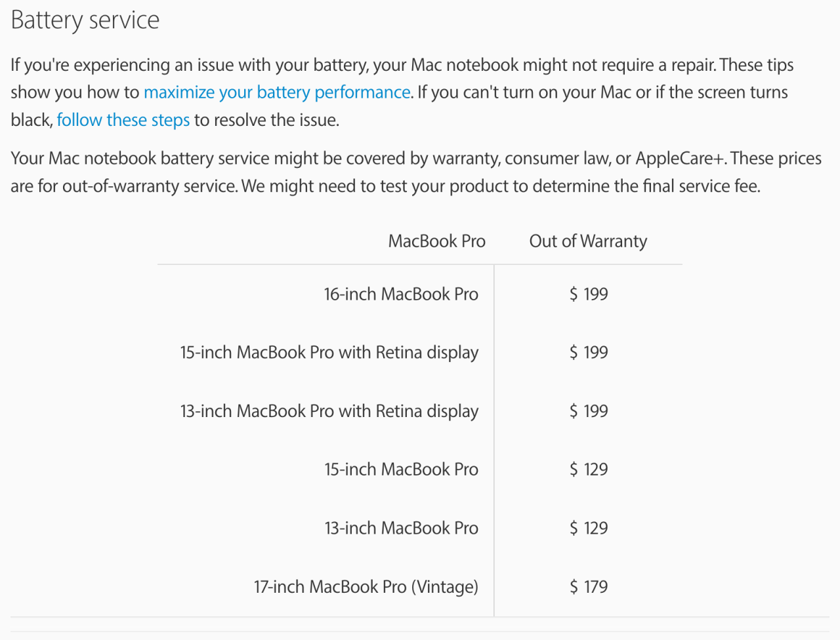This screenshot has width=840, height=640.
Task: Select the 15-inch MacBook Pro row label
Action: pos(401,470)
